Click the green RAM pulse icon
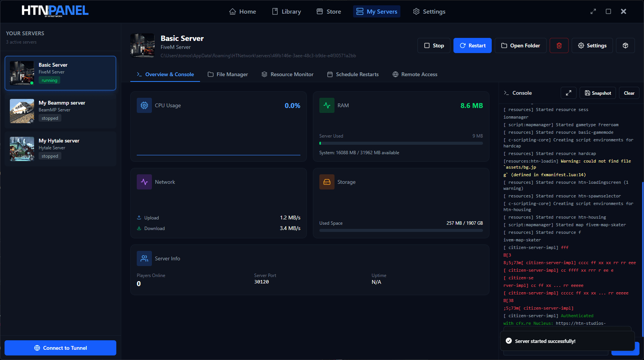The width and height of the screenshot is (644, 360). 327,105
